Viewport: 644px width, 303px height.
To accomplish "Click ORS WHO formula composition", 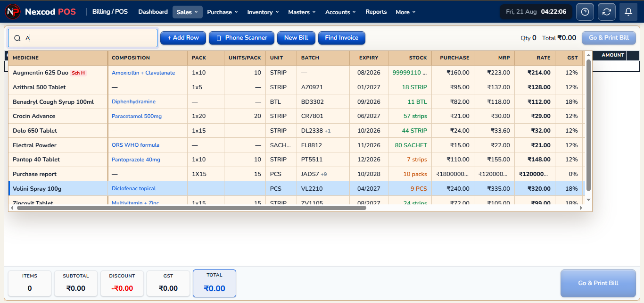I will point(135,145).
